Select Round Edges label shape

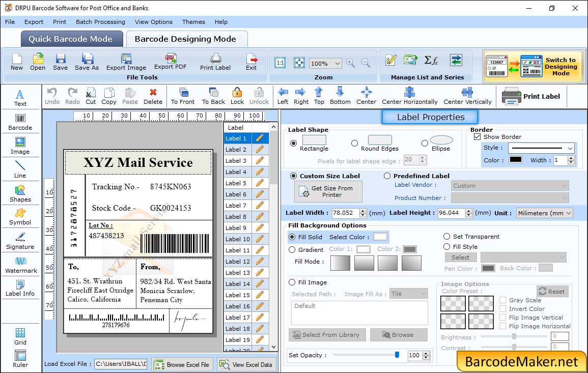tap(354, 143)
